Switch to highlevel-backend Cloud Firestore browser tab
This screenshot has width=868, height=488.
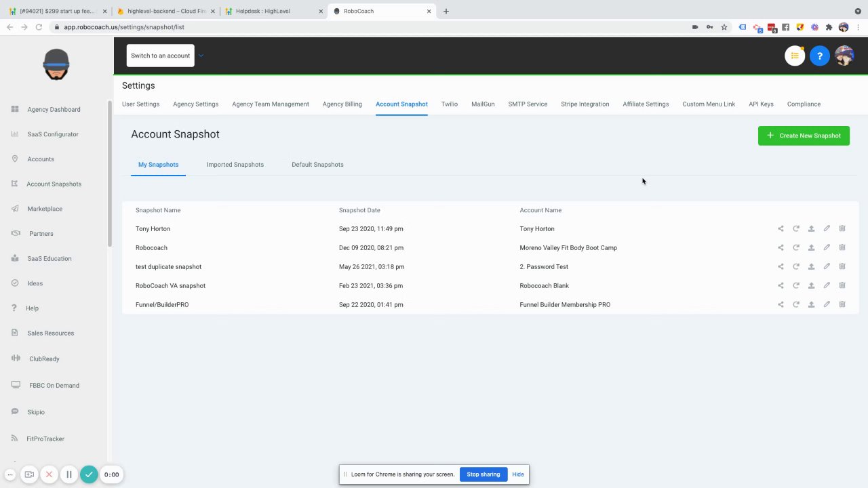coord(167,11)
